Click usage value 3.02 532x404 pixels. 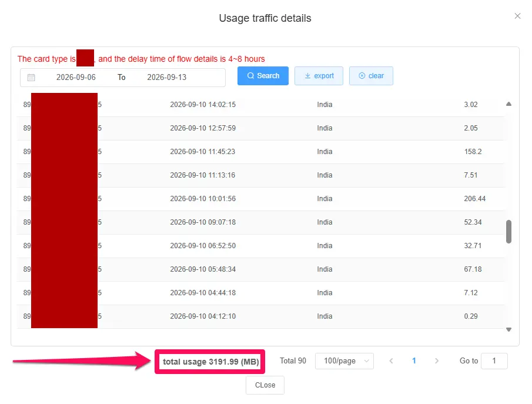[471, 105]
